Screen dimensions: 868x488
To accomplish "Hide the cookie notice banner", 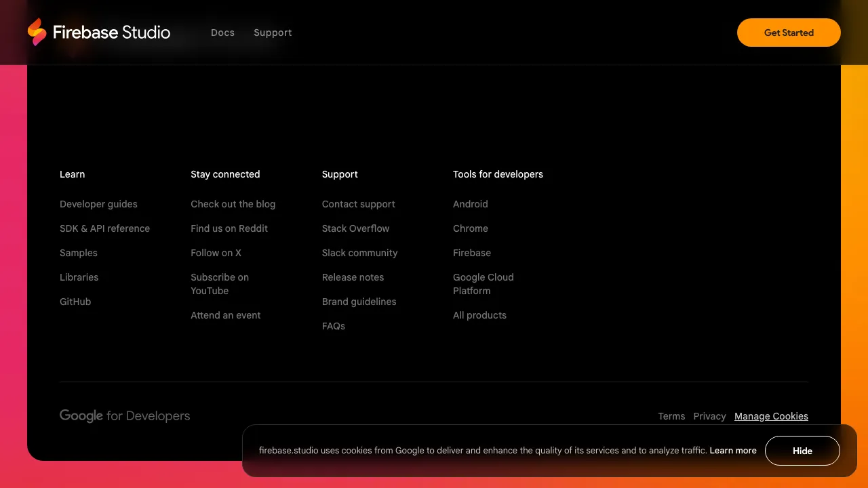I will coord(802,451).
